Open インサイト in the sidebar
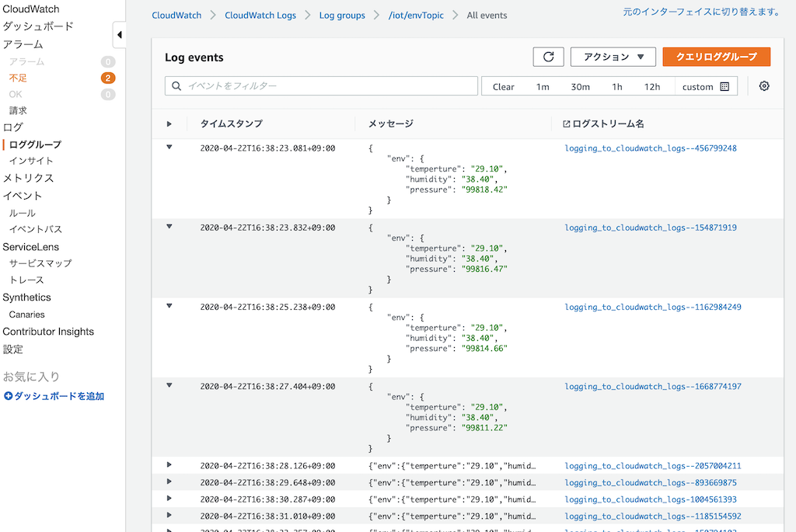 click(31, 161)
